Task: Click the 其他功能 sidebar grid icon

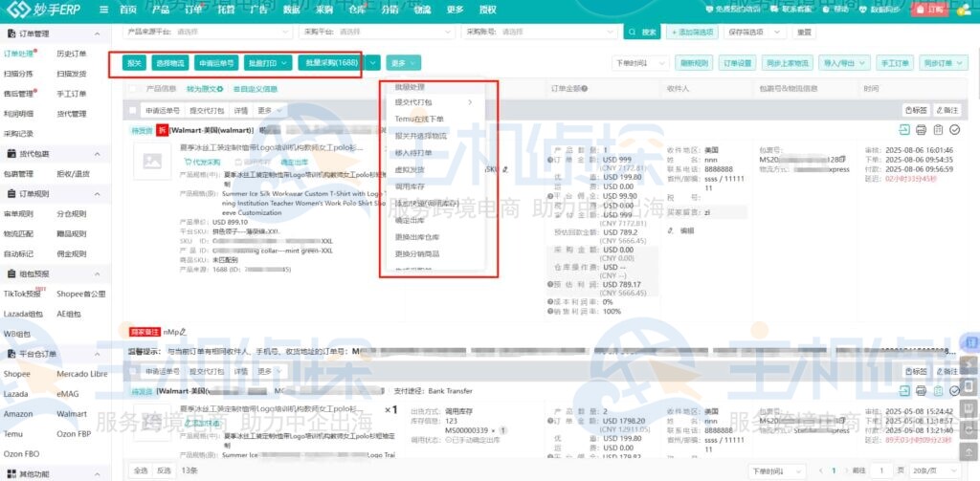Action: coord(11,474)
